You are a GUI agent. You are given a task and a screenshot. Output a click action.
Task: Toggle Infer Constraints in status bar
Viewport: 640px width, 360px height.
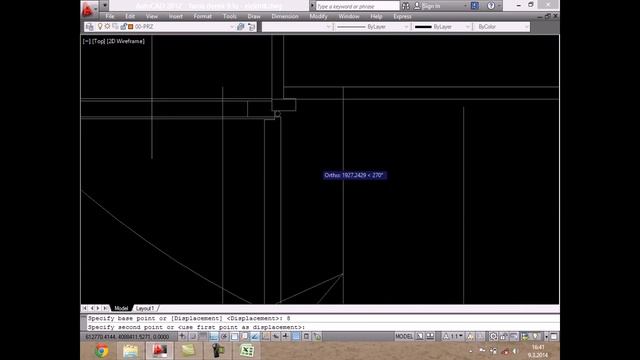coord(183,336)
